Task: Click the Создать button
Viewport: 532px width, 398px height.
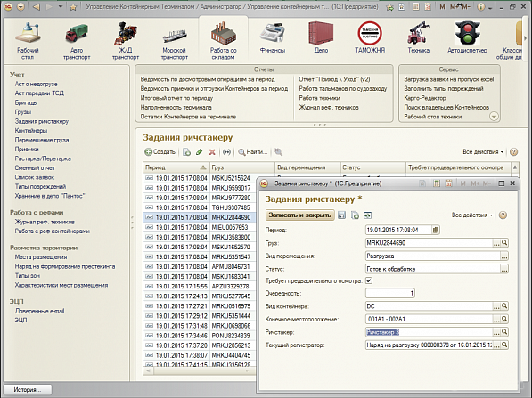Action: [160, 152]
